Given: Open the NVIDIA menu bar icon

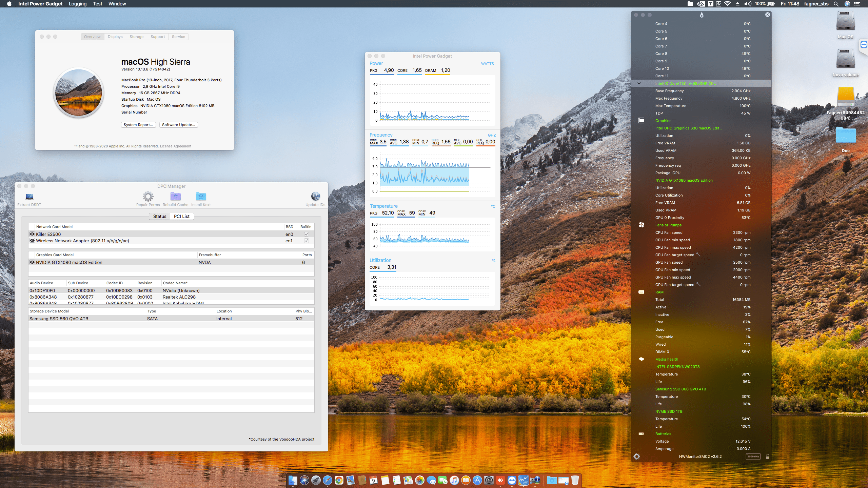Looking at the screenshot, I should pyautogui.click(x=701, y=4).
